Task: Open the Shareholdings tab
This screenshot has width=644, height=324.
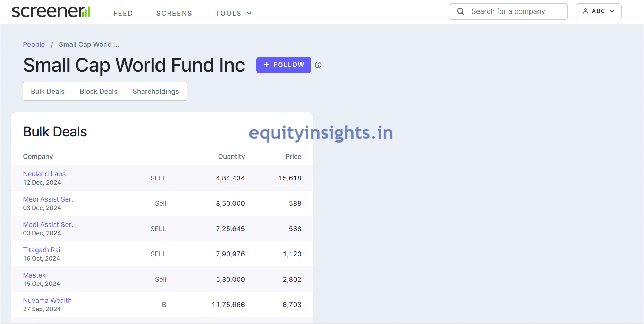Action: coord(156,91)
